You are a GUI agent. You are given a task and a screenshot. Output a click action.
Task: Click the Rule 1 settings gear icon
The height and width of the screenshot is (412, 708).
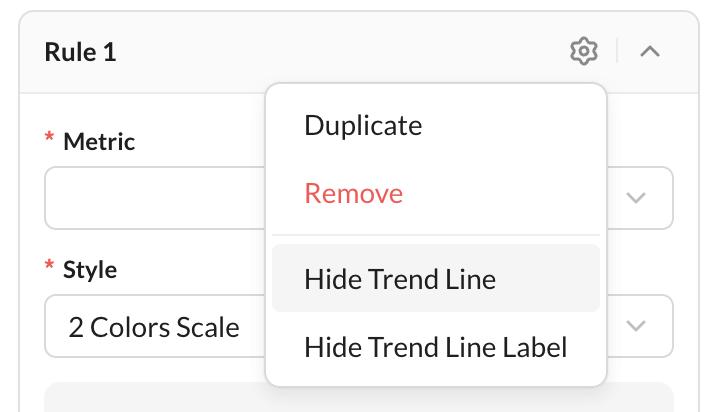click(584, 51)
